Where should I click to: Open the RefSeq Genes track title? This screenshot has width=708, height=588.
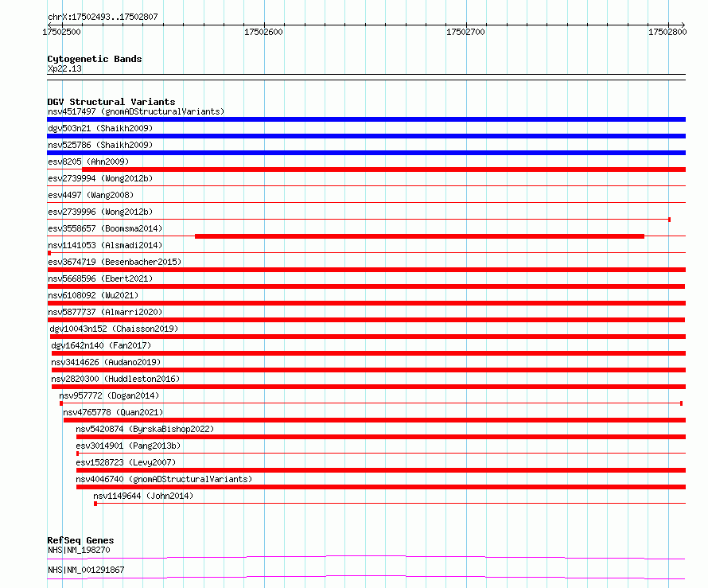pyautogui.click(x=80, y=540)
